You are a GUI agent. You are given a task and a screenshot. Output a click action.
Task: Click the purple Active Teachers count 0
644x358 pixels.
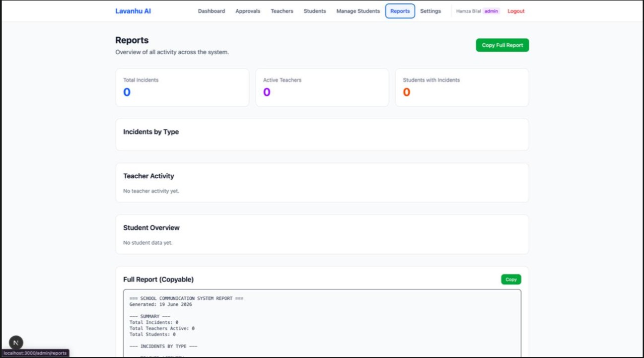[x=267, y=92]
